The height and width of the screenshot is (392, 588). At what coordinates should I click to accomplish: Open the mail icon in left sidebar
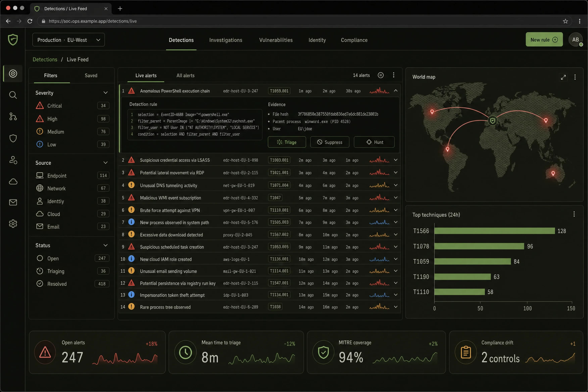pyautogui.click(x=13, y=202)
